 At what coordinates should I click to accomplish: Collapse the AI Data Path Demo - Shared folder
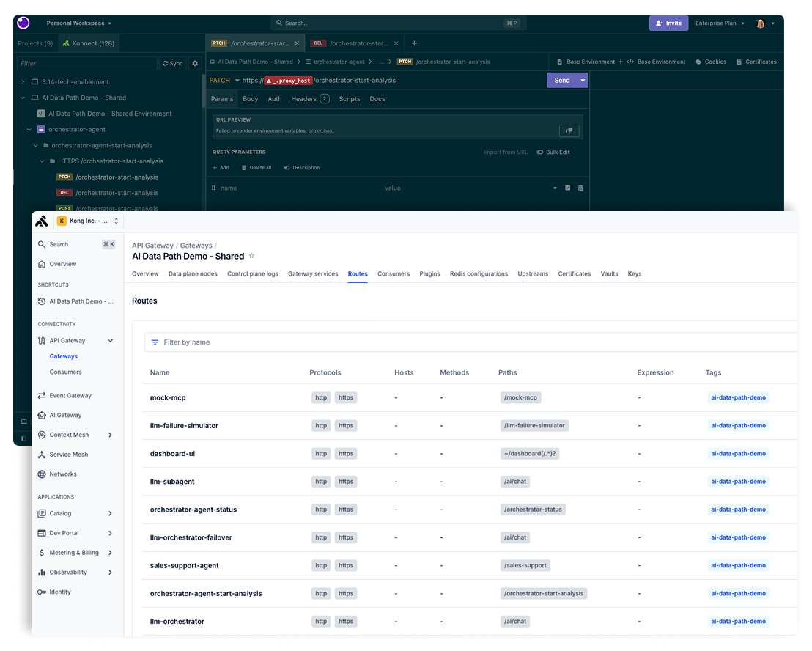pyautogui.click(x=23, y=98)
